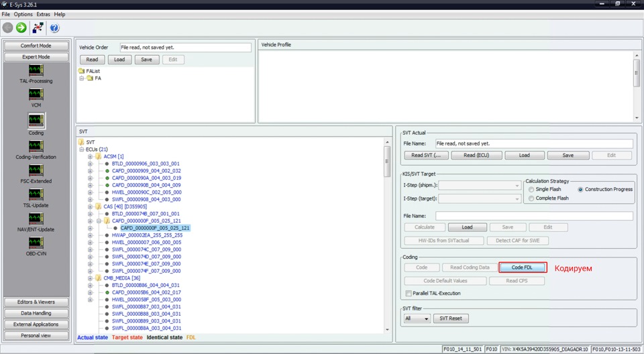This screenshot has height=354, width=644.
Task: Switch to Comfort Mode
Action: pyautogui.click(x=36, y=46)
